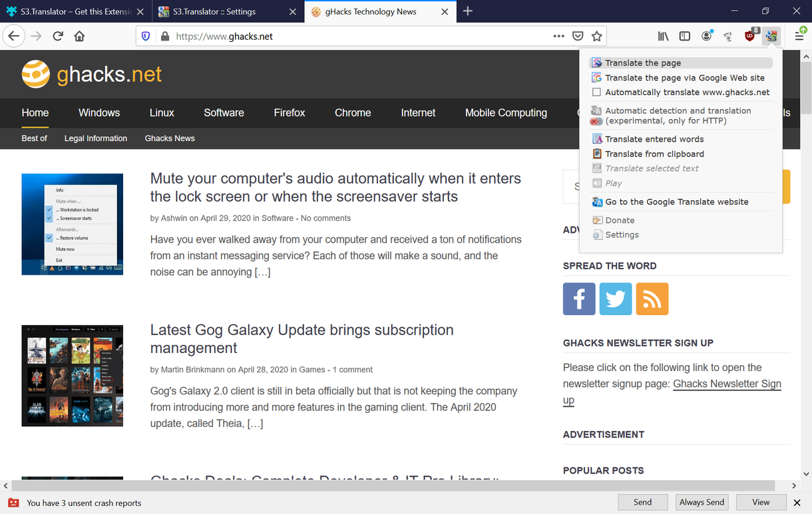
Task: Open Settings from the translator menu
Action: click(x=681, y=235)
